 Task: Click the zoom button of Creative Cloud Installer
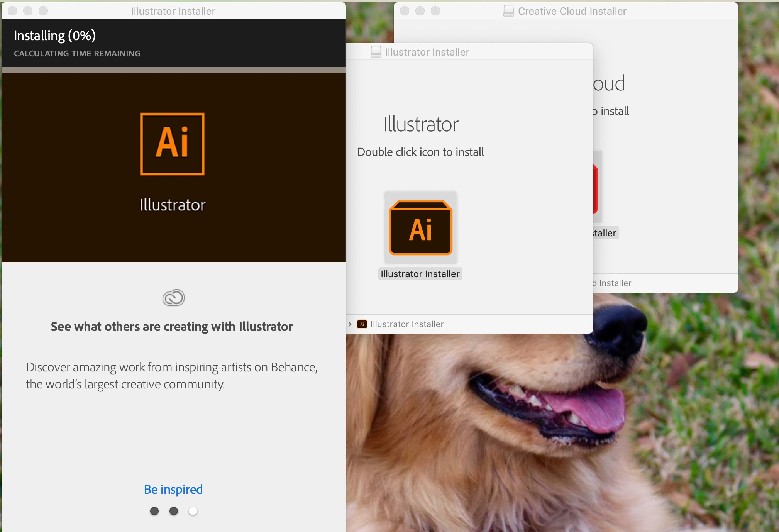coord(435,11)
